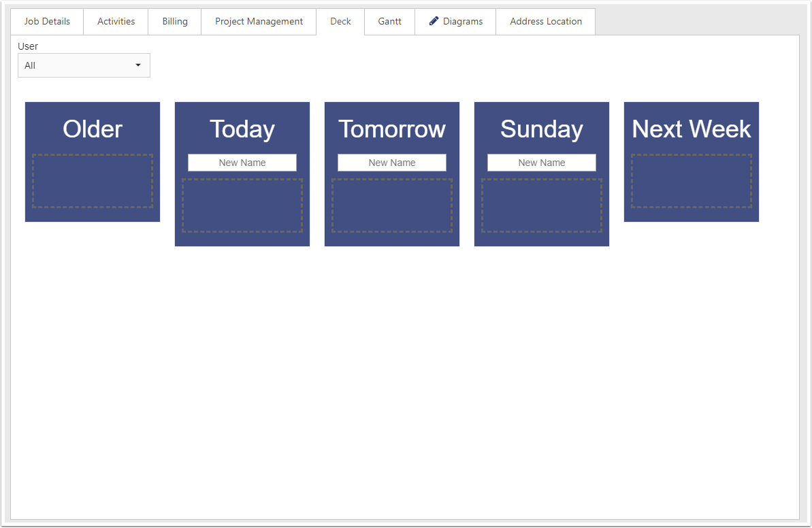Image resolution: width=812 pixels, height=528 pixels.
Task: Open the Gantt tab
Action: point(389,22)
